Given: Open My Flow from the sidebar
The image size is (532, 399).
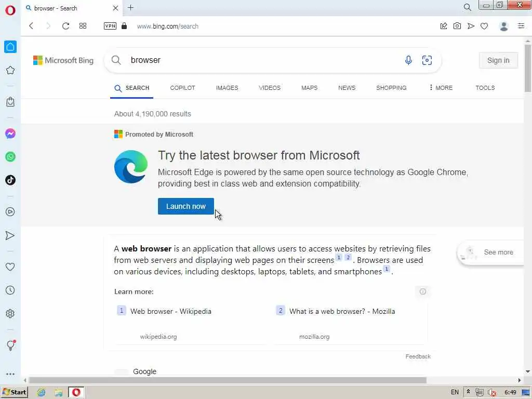Looking at the screenshot, I should [x=10, y=235].
